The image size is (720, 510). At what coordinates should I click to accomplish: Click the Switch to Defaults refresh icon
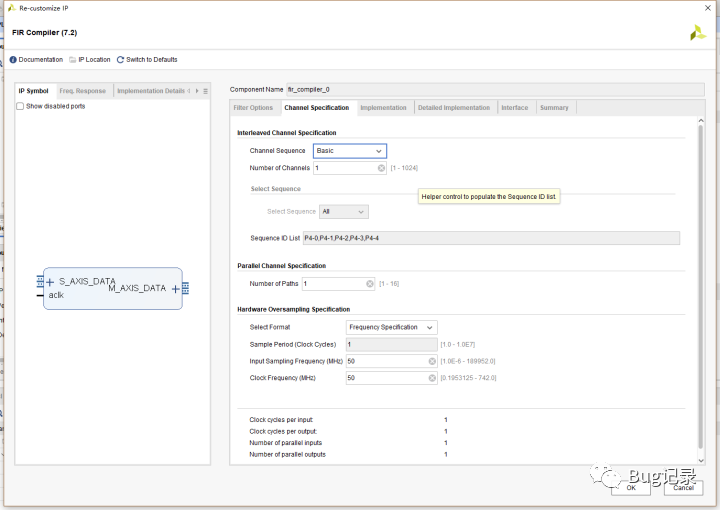[121, 60]
